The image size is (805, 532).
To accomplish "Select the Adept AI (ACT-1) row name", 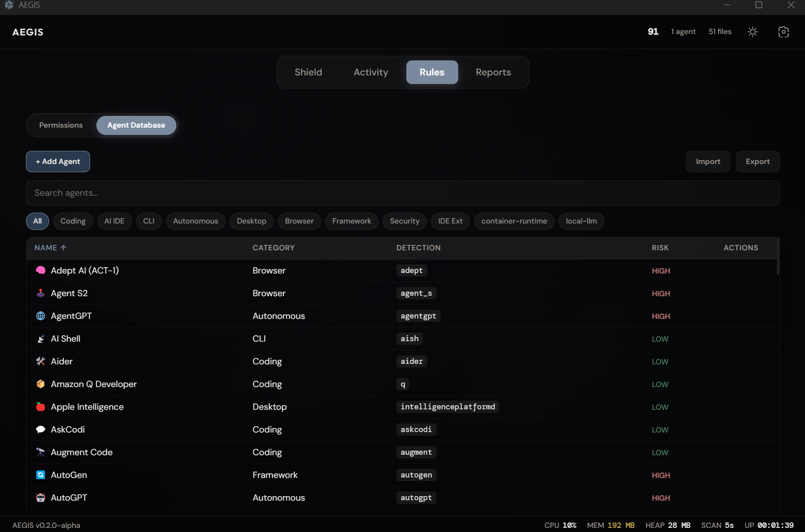I will click(x=85, y=270).
